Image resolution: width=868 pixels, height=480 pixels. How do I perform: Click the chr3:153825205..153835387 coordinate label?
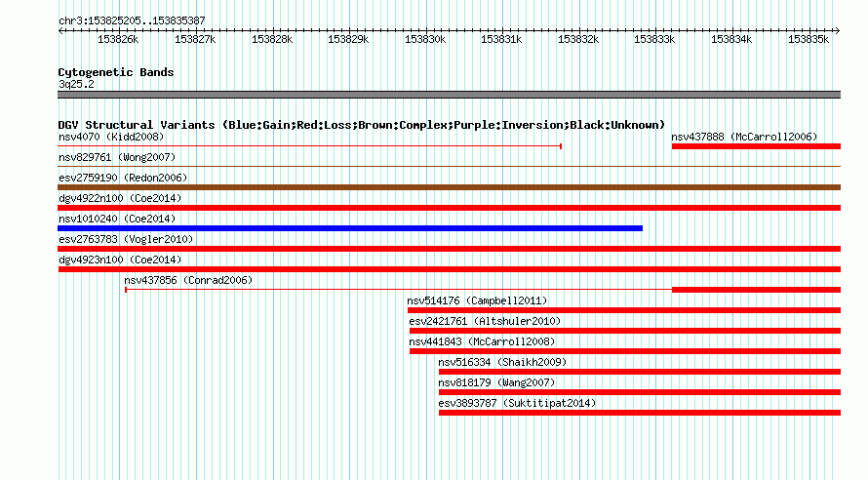point(132,20)
